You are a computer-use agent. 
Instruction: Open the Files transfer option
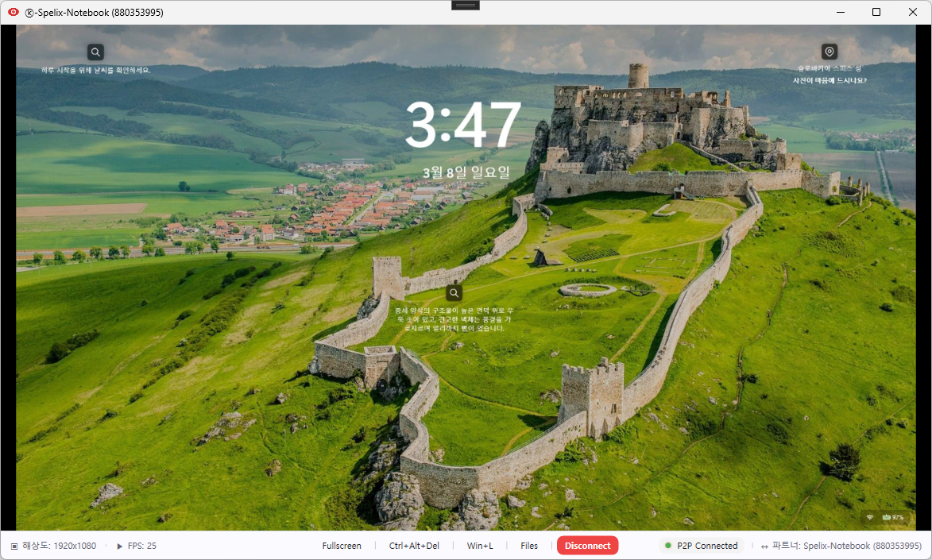click(529, 546)
